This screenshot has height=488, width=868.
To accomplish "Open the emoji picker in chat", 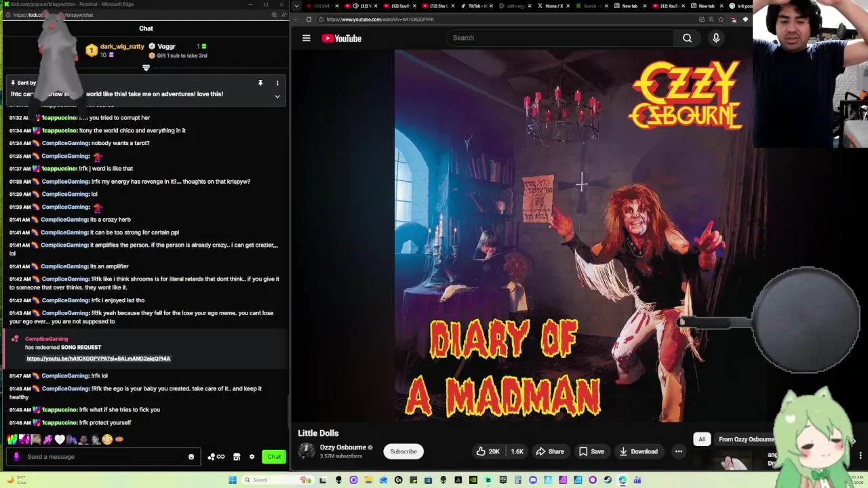I will click(191, 457).
